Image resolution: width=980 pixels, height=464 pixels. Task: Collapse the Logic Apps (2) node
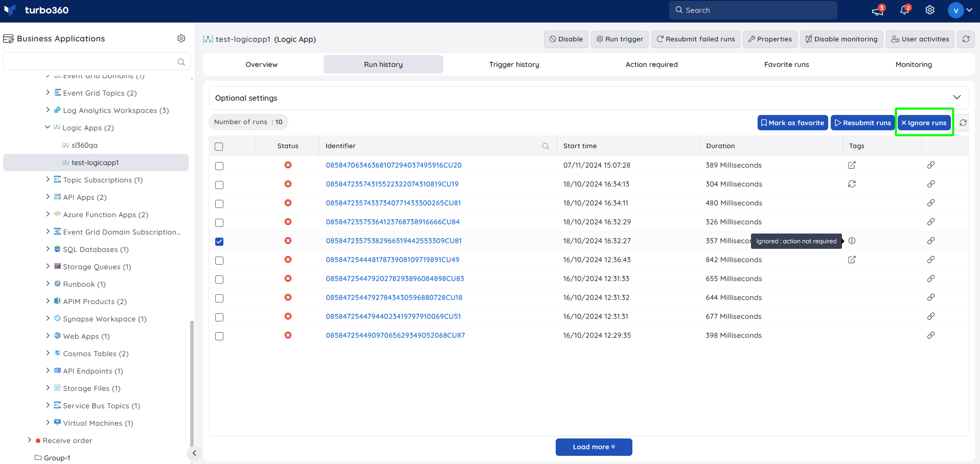click(x=48, y=127)
